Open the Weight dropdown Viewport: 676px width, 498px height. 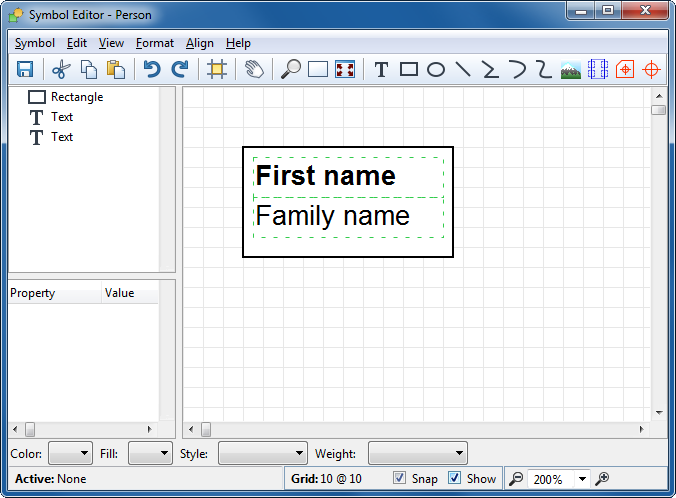click(418, 453)
